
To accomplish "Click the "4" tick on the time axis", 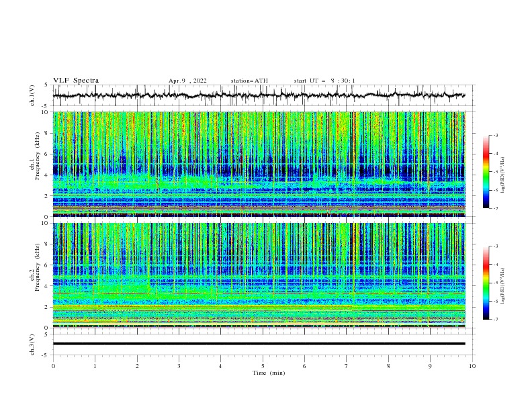I will (221, 366).
